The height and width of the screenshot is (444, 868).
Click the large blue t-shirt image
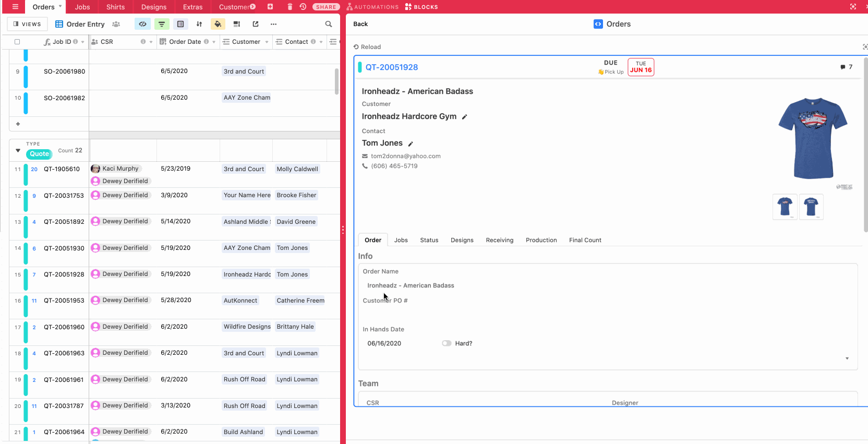tap(813, 138)
